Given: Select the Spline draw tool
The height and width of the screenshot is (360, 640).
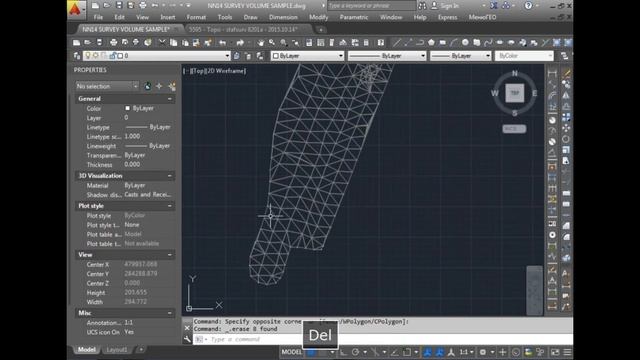Looking at the screenshot, I should [488, 42].
